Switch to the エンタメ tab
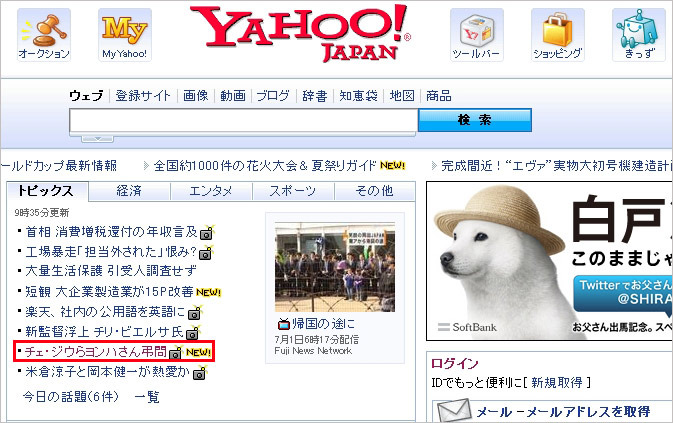The width and height of the screenshot is (673, 423). [x=211, y=191]
